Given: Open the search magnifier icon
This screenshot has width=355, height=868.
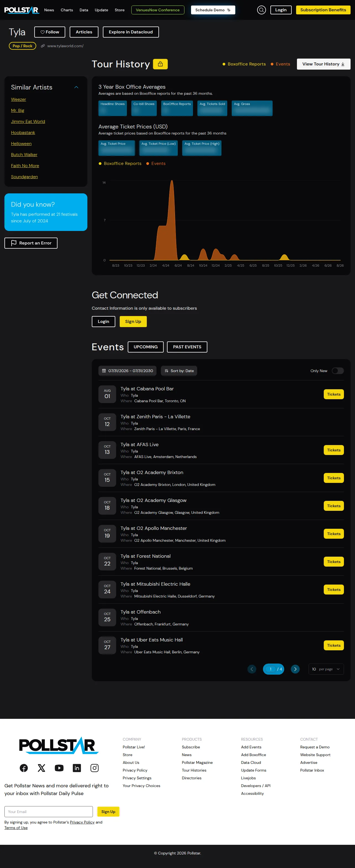Looking at the screenshot, I should [x=261, y=10].
